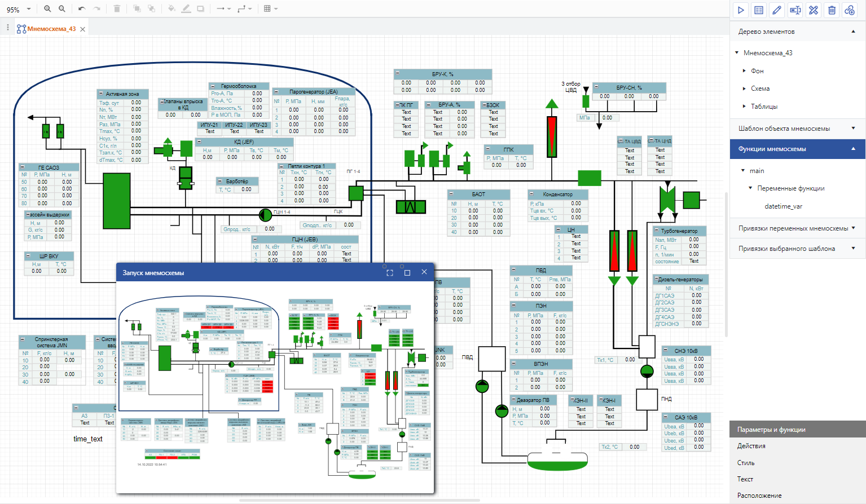Open the Стиль tab
Viewport: 866px width, 504px height.
[745, 463]
